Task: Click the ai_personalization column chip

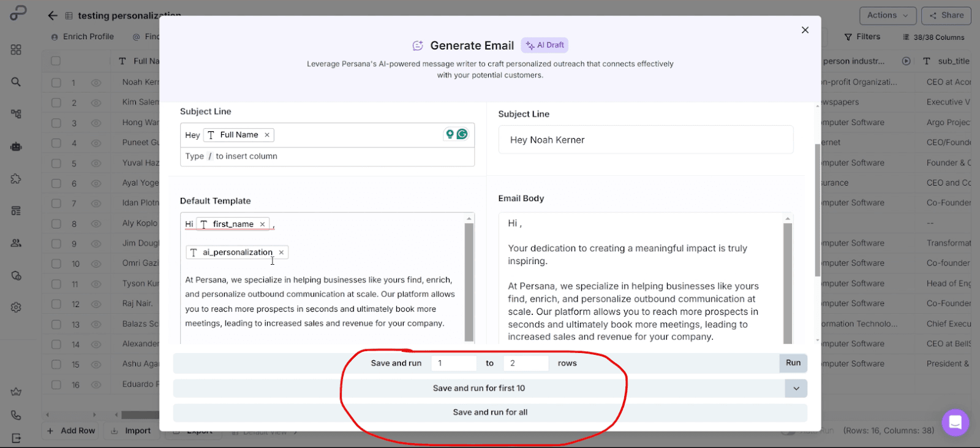Action: click(237, 252)
